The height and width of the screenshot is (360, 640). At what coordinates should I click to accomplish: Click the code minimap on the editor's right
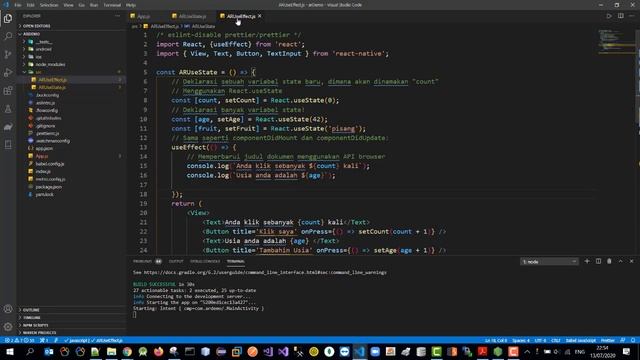pyautogui.click(x=616, y=41)
